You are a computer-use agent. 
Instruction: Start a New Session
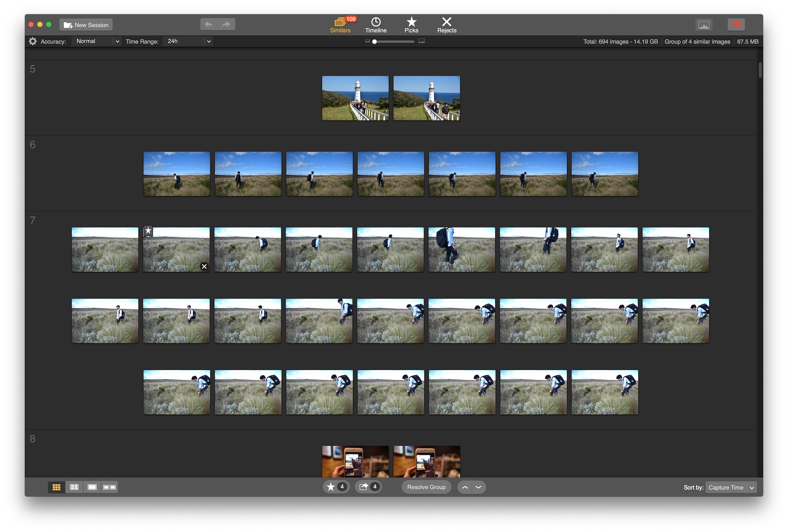click(85, 24)
